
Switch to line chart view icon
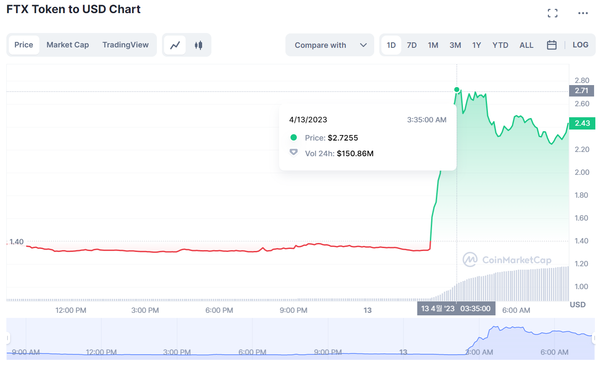(175, 45)
